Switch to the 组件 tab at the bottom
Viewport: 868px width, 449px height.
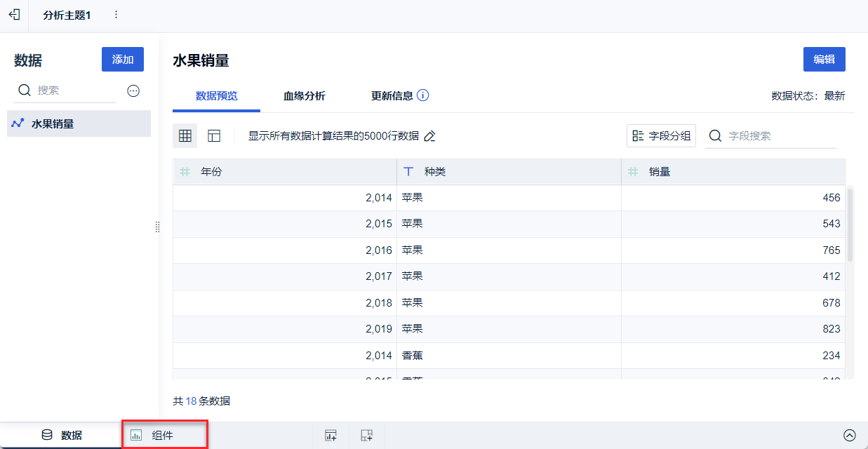165,436
